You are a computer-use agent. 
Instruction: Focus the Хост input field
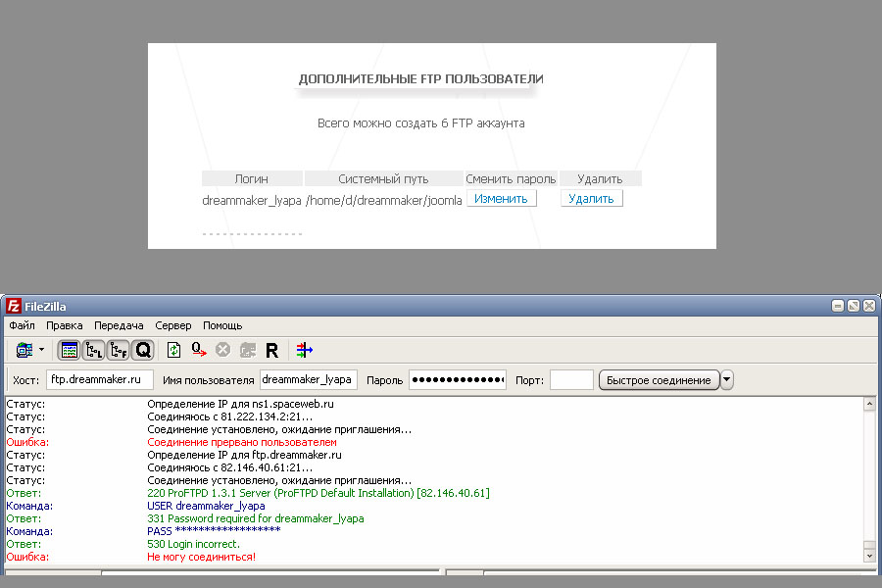[100, 380]
